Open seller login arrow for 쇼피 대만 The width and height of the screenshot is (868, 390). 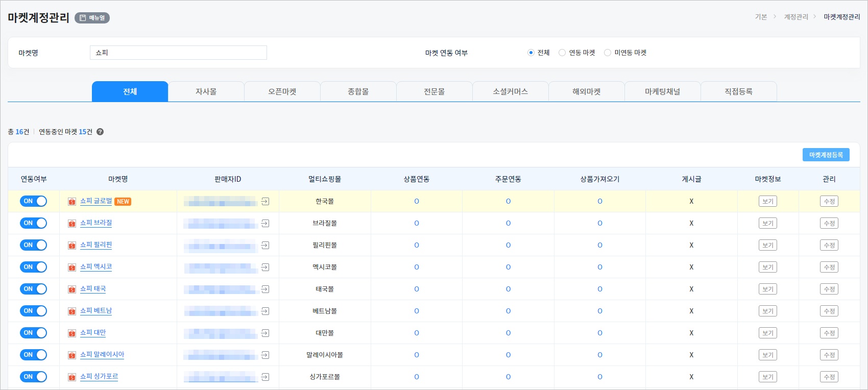click(x=265, y=333)
